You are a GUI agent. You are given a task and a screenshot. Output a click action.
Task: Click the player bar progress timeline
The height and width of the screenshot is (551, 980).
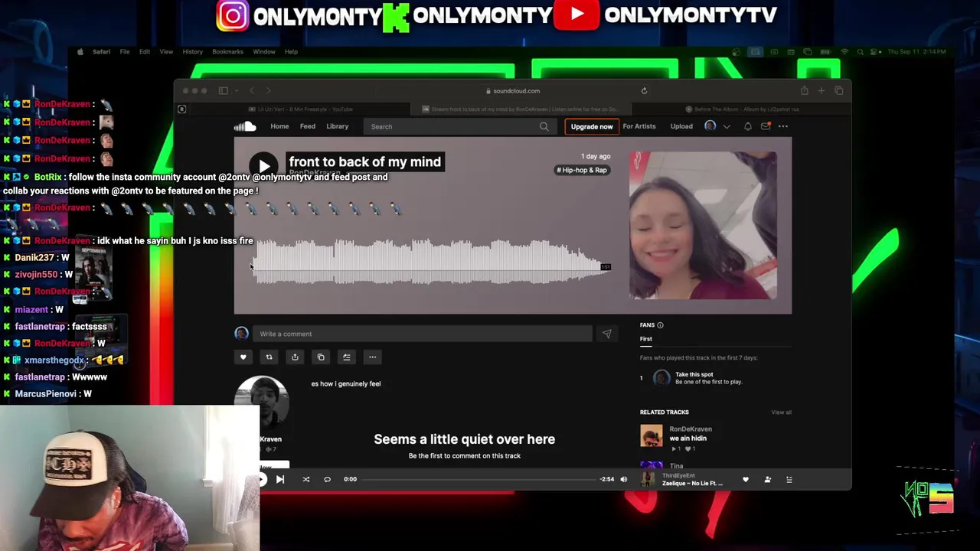(x=479, y=479)
